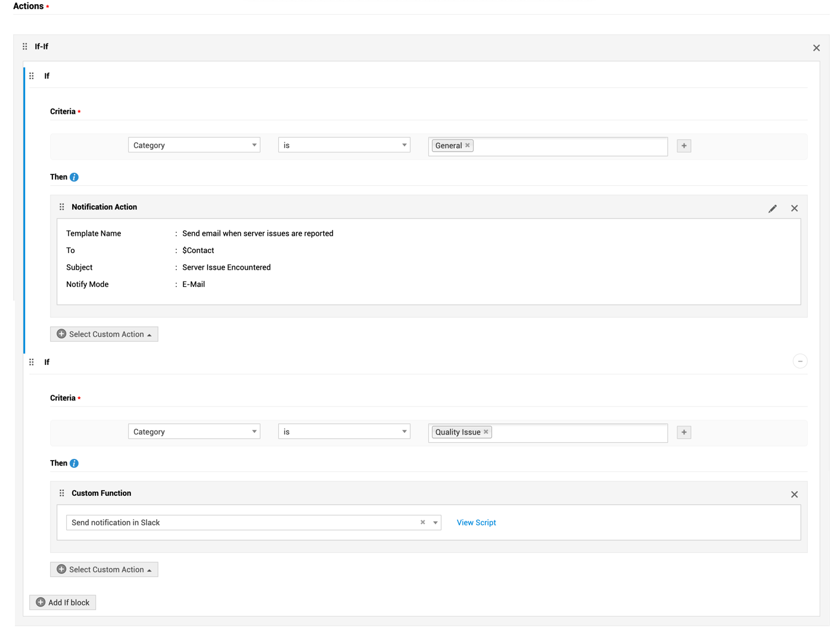Expand Send notification in Slack dropdown
Image resolution: width=840 pixels, height=631 pixels.
click(435, 523)
